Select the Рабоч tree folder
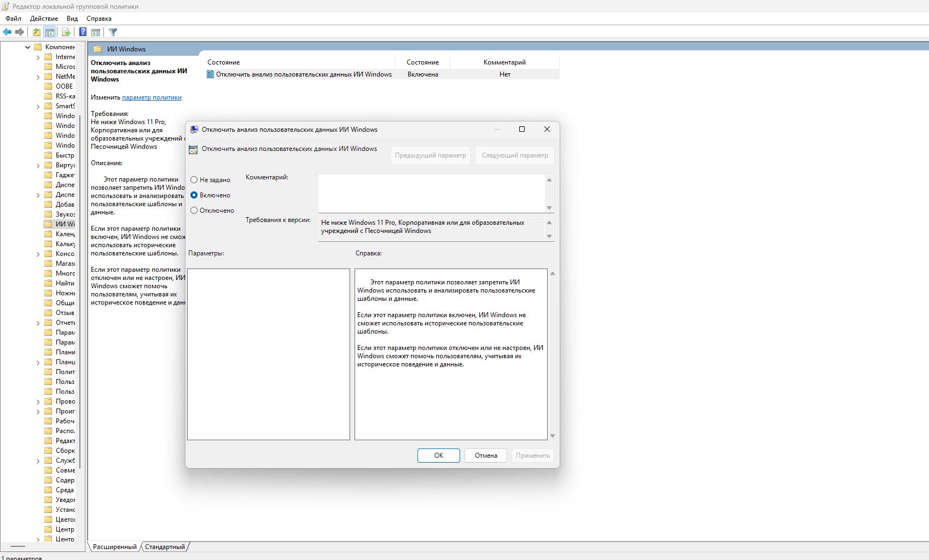929x560 pixels. click(60, 421)
